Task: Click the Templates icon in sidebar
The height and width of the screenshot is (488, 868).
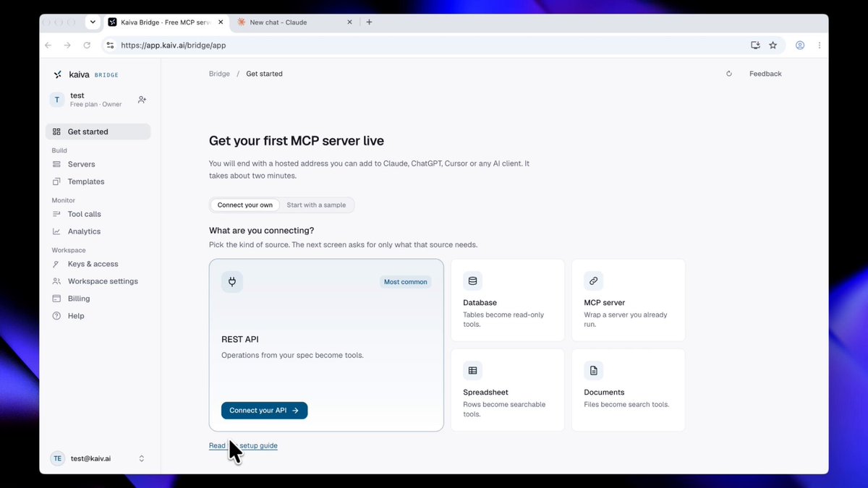Action: point(56,181)
